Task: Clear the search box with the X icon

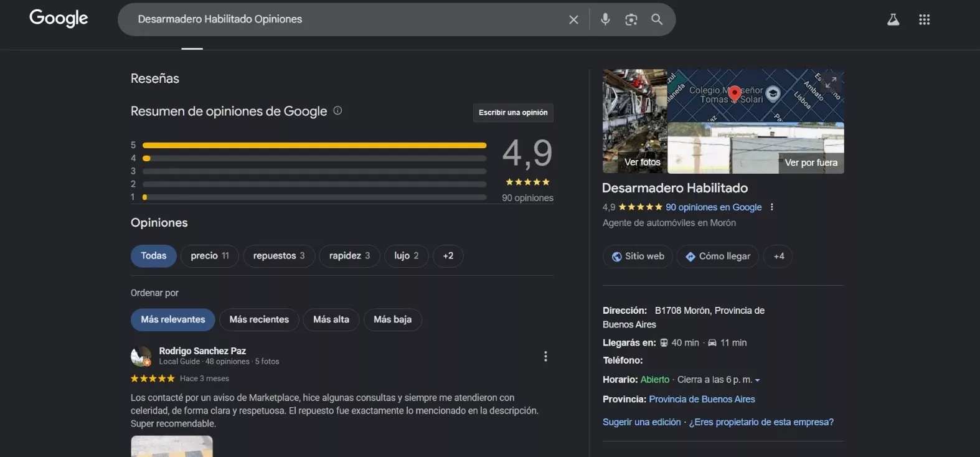Action: [573, 20]
